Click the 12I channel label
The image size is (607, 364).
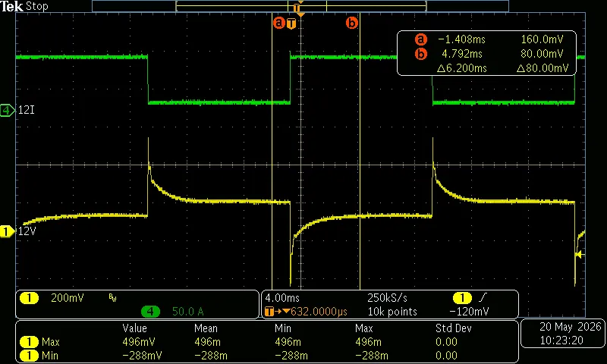(27, 110)
